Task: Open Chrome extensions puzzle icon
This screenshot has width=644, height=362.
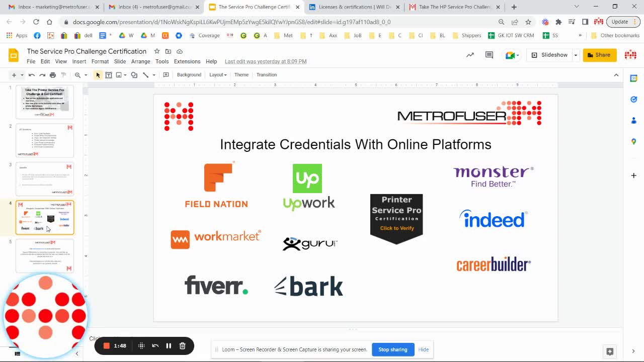Action: [558, 22]
